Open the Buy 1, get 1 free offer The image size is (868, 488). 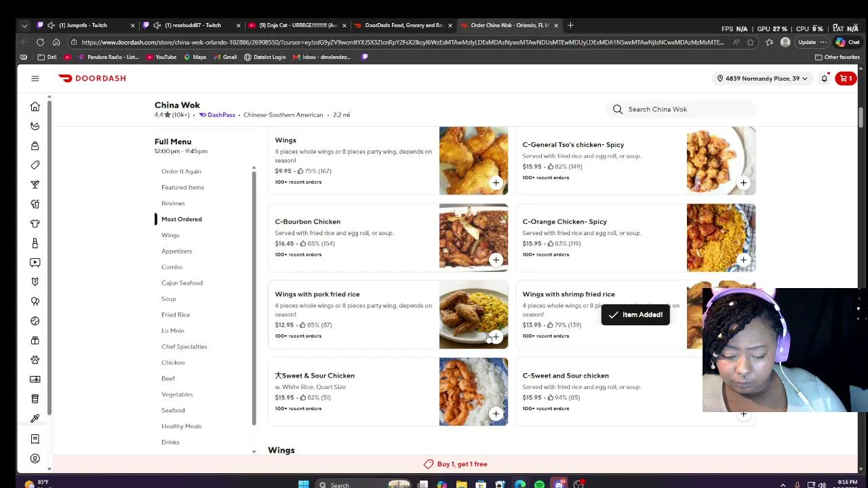456,464
